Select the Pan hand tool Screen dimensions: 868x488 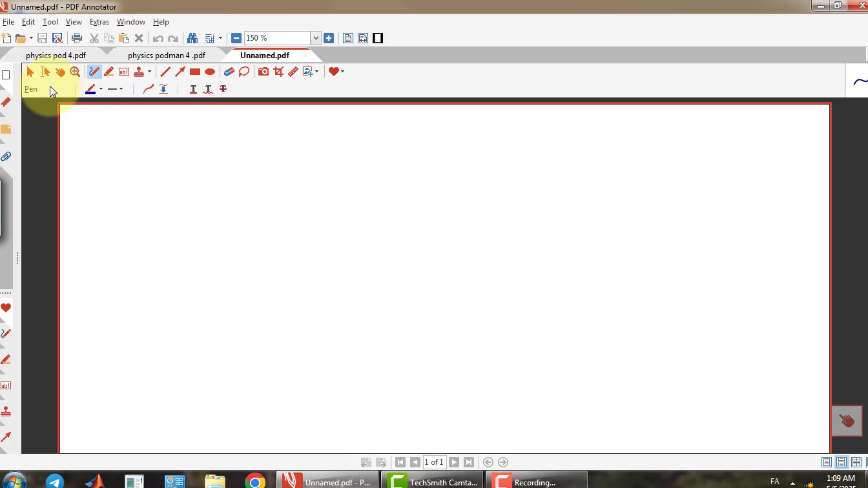coord(60,72)
